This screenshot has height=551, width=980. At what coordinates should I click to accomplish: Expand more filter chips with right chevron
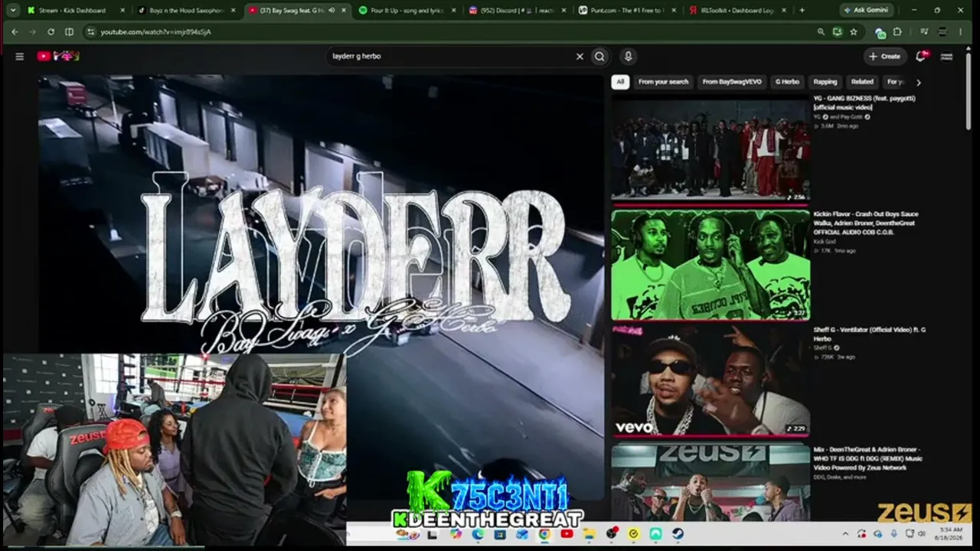[x=919, y=82]
